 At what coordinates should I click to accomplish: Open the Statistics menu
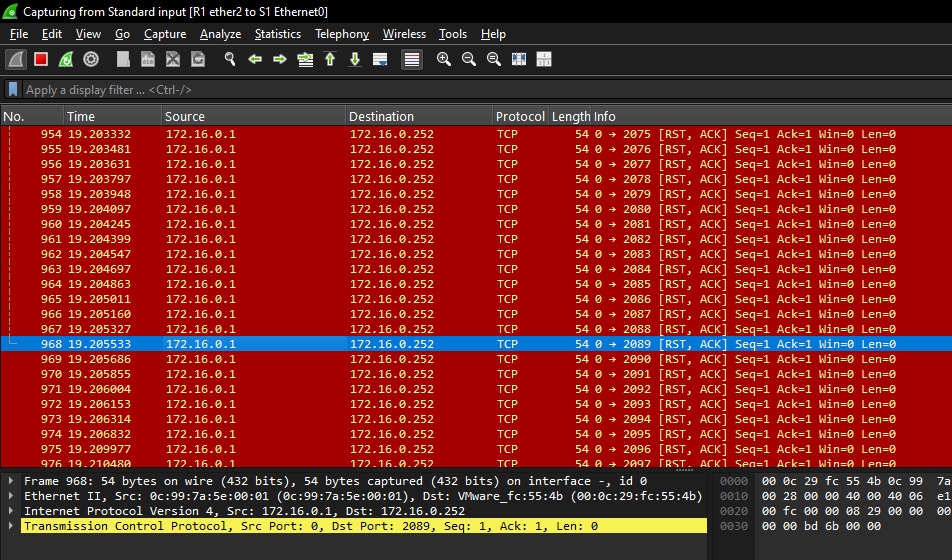pyautogui.click(x=277, y=34)
